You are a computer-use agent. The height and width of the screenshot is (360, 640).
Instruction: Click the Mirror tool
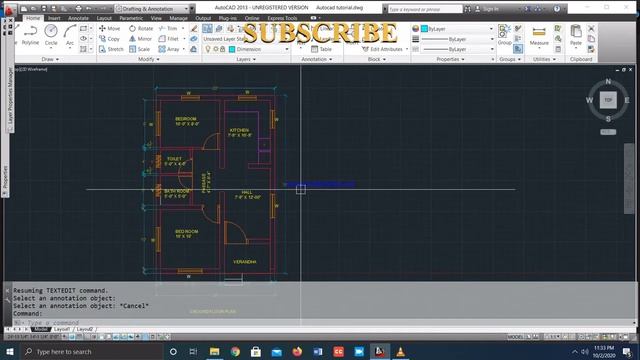[x=140, y=39]
